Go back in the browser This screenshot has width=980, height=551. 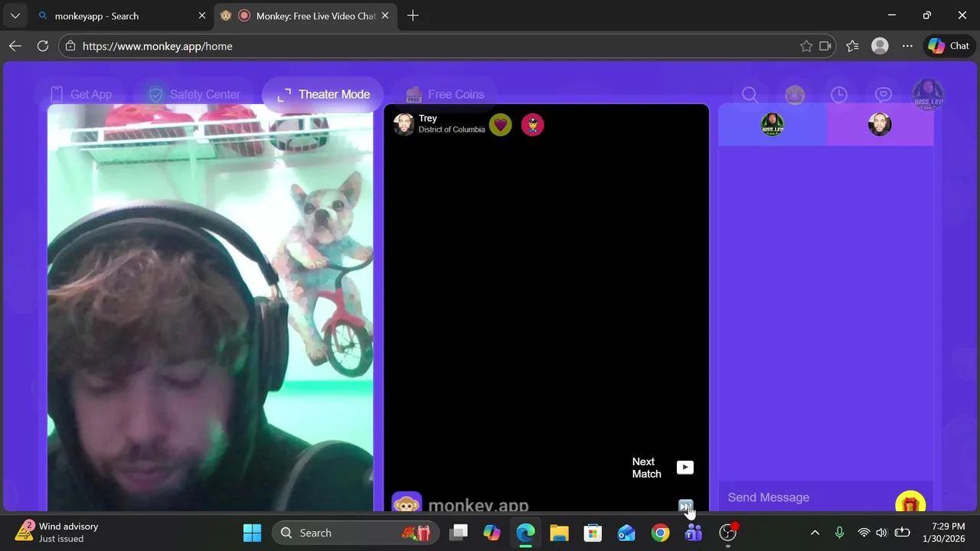[x=15, y=46]
